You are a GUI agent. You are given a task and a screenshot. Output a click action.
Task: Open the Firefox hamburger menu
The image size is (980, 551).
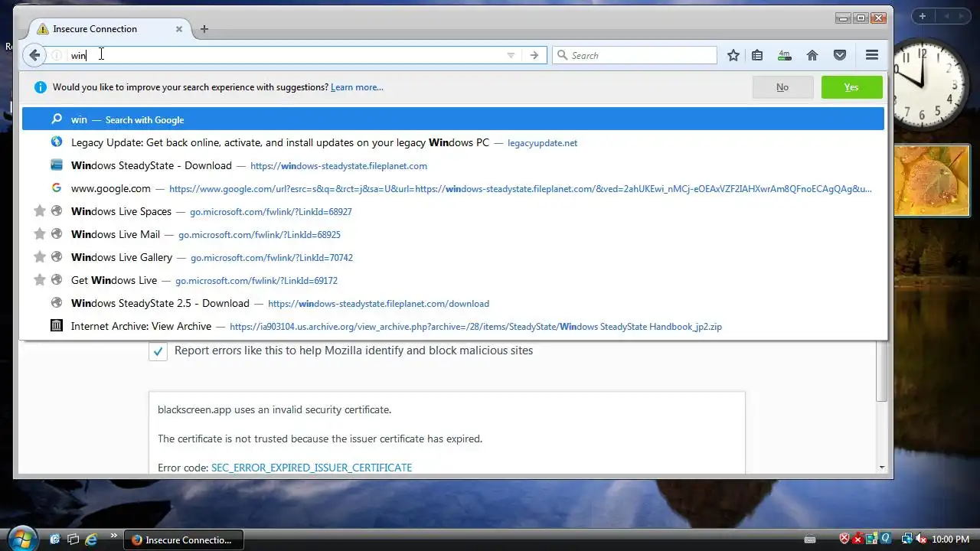871,55
